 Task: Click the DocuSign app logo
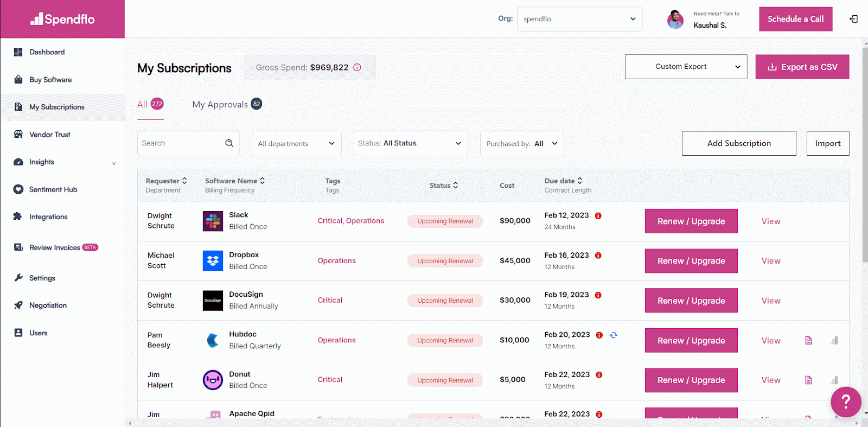[x=213, y=301]
